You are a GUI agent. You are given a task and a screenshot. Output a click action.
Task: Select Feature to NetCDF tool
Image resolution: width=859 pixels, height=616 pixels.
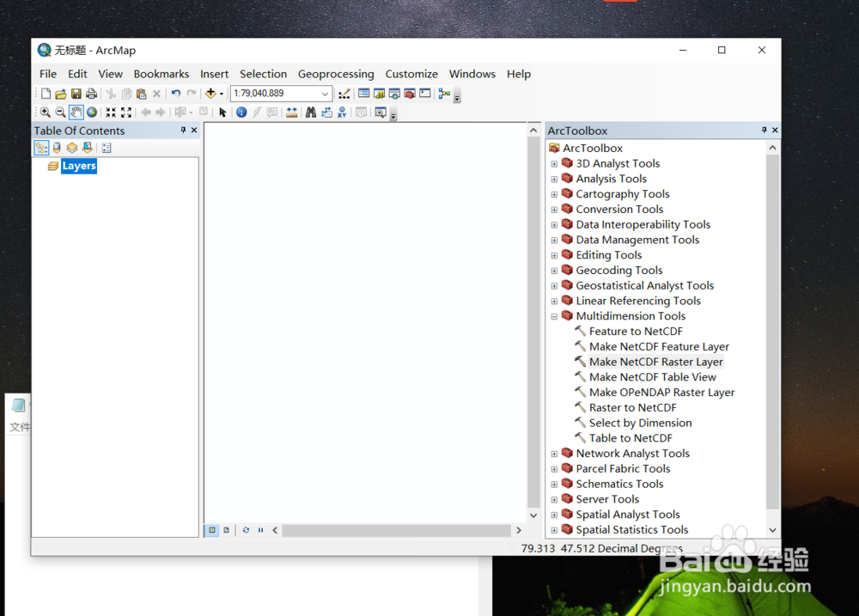tap(636, 331)
